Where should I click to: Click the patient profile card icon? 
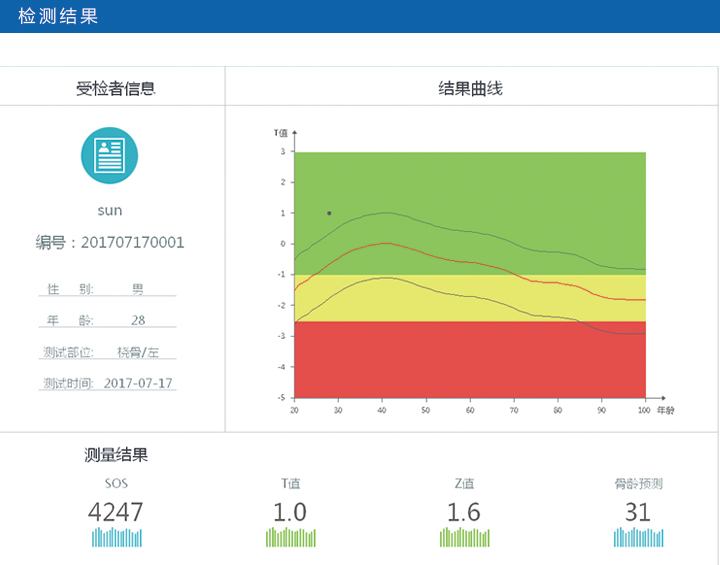[x=109, y=155]
